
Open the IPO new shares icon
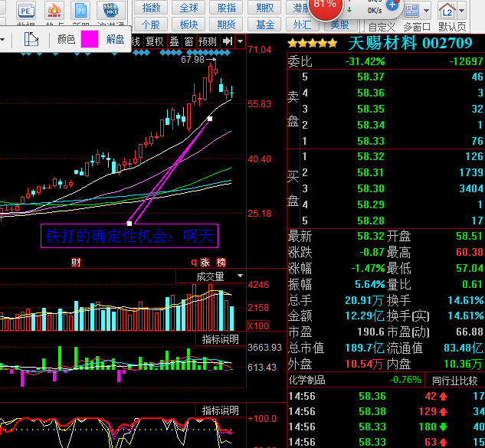coord(80,10)
